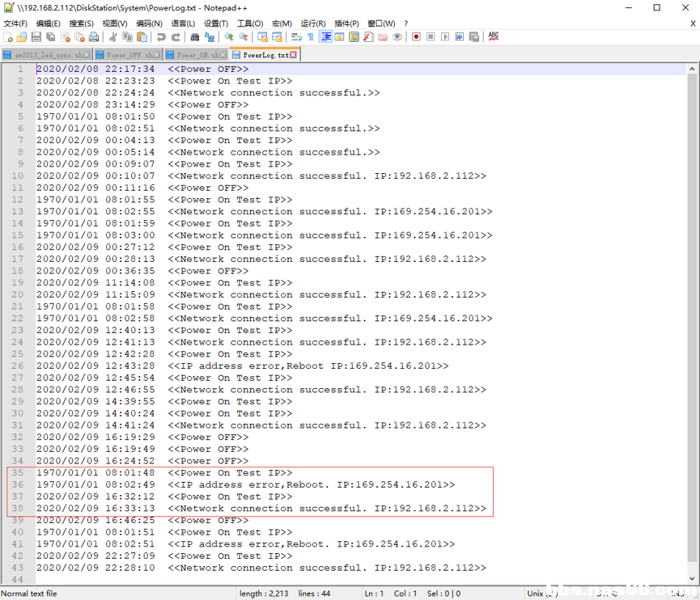Click the Document map icon

tap(354, 37)
